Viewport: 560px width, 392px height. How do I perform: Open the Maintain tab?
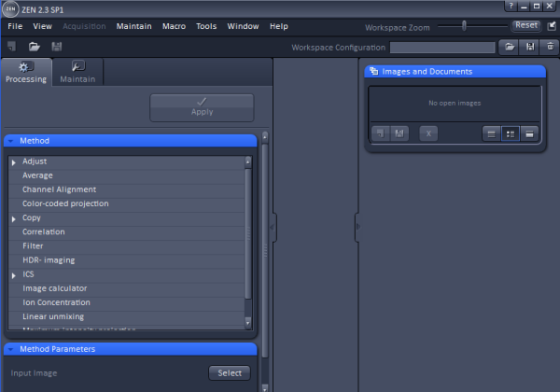[x=77, y=73]
